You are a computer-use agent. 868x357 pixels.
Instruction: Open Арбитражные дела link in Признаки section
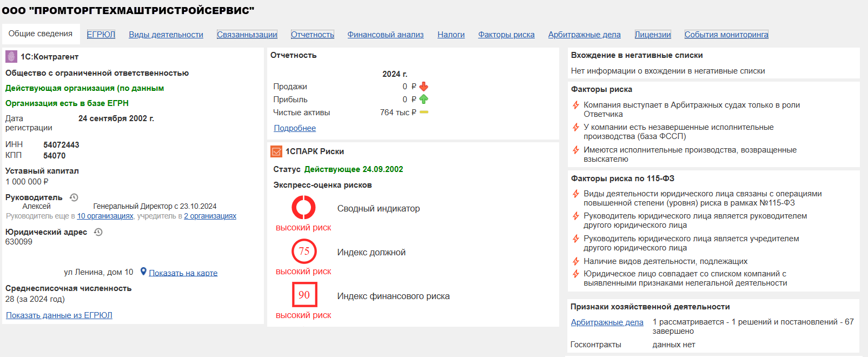tap(607, 322)
